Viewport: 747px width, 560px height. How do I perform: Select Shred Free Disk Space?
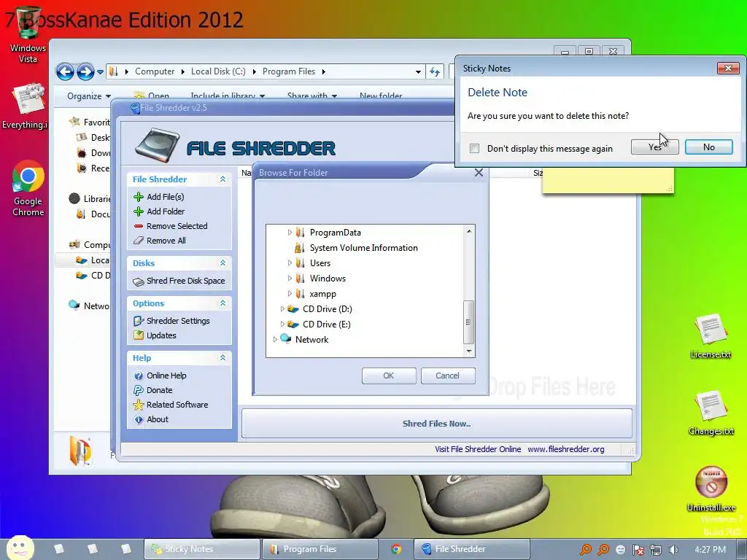coord(185,281)
